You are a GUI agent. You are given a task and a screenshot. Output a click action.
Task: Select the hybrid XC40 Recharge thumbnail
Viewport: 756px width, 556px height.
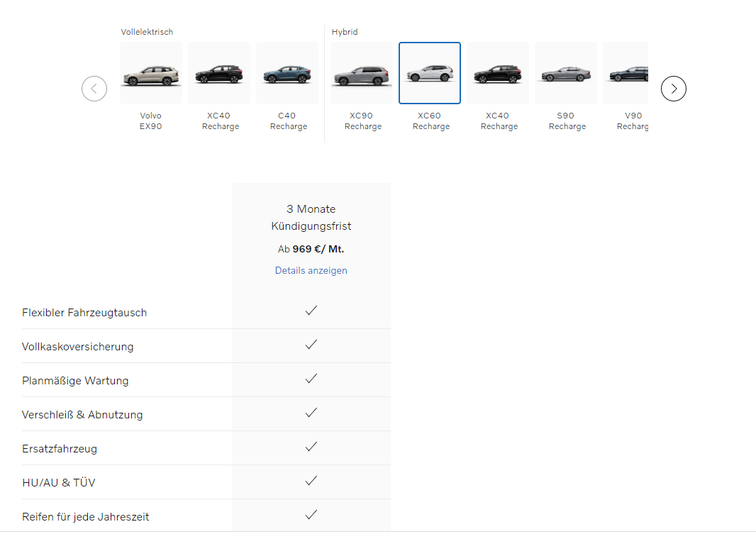click(498, 73)
